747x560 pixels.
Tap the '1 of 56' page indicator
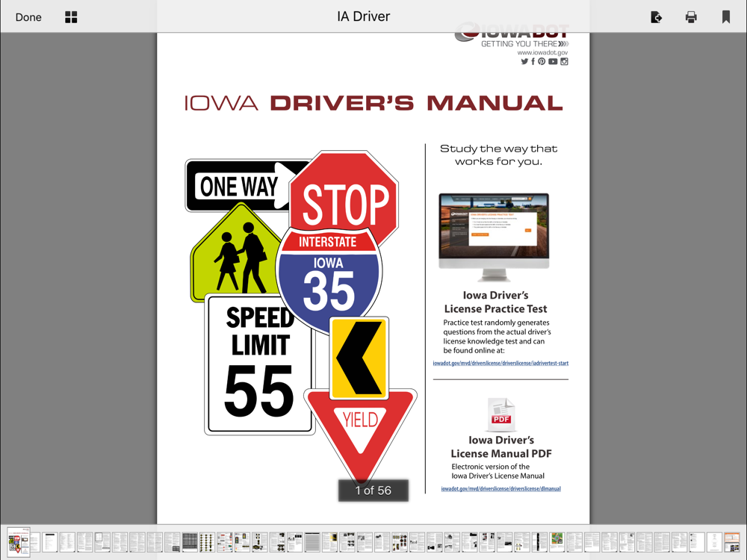pos(373,491)
